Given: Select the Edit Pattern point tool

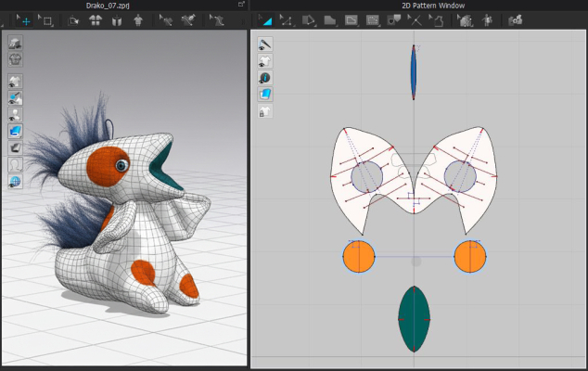Looking at the screenshot, I should 287,20.
